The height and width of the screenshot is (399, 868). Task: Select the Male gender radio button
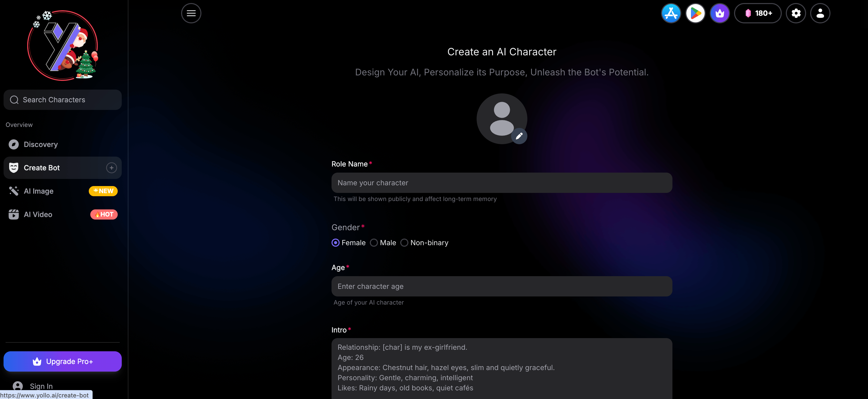click(x=374, y=242)
